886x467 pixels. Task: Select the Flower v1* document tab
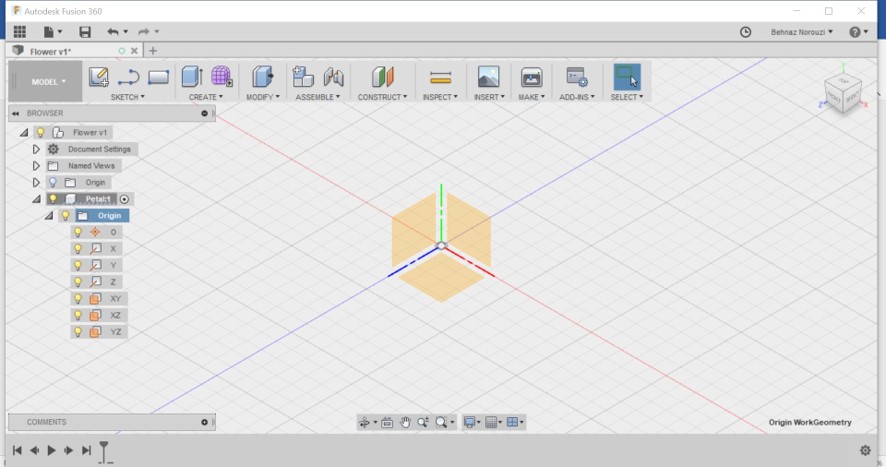(50, 51)
